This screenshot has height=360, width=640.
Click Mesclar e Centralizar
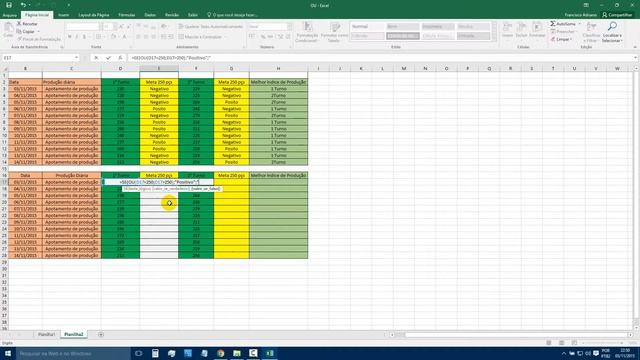click(x=200, y=37)
